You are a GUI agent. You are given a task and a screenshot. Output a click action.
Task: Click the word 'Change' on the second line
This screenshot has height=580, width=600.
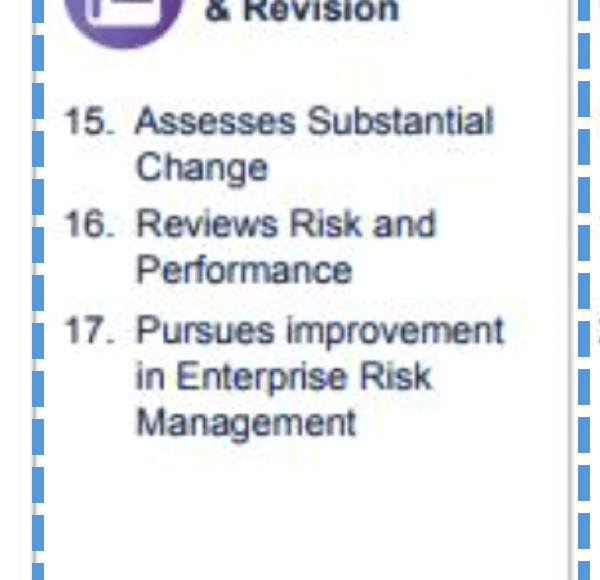click(x=202, y=167)
